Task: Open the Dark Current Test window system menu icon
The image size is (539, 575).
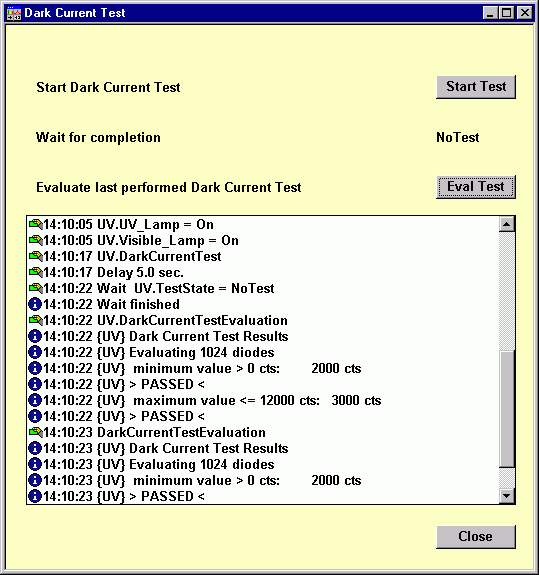Action: point(14,13)
